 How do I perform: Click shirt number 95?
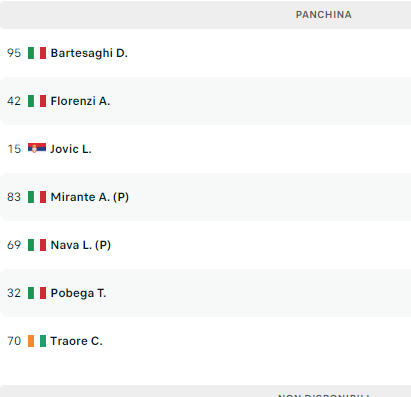click(14, 53)
